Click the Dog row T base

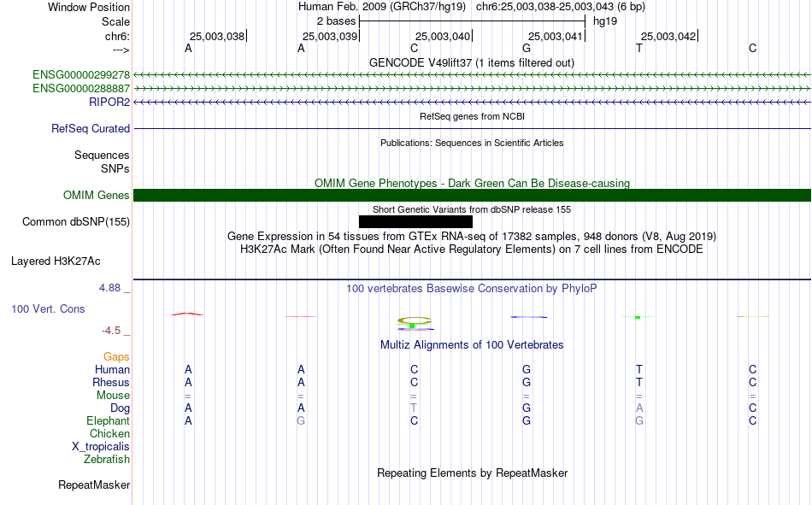tap(414, 408)
